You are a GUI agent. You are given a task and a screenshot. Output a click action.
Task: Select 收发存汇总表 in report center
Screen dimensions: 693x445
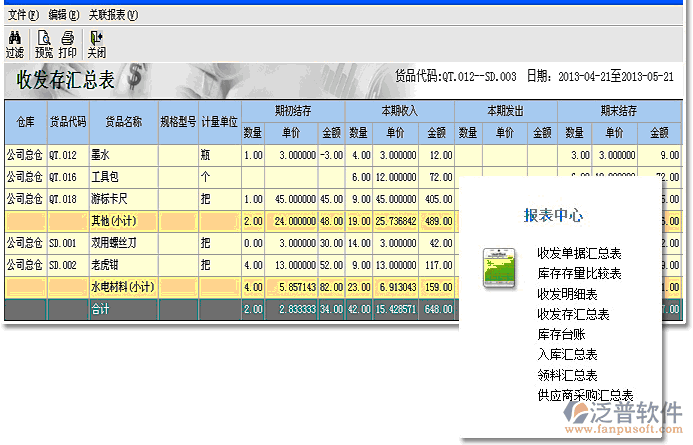pyautogui.click(x=573, y=314)
